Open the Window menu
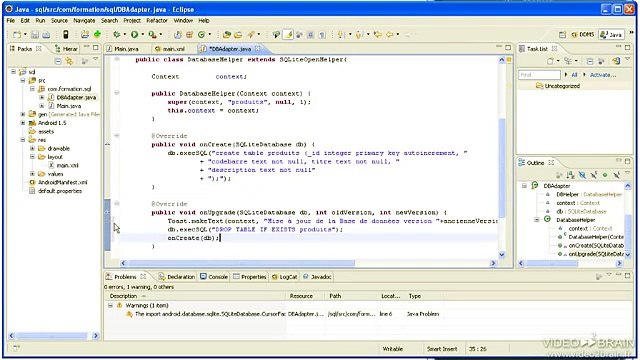Viewport: 640px width, 360px height. 183,20
